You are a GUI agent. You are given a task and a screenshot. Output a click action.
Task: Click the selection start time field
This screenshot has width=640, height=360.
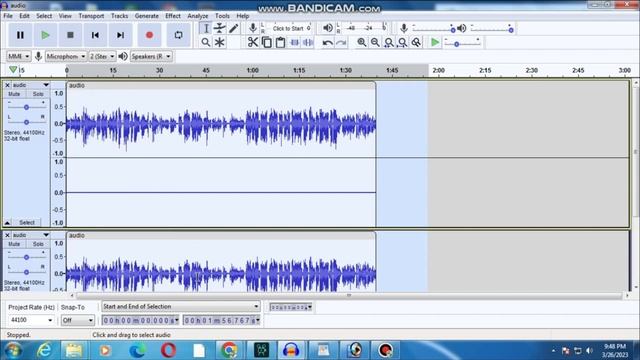[x=140, y=321]
